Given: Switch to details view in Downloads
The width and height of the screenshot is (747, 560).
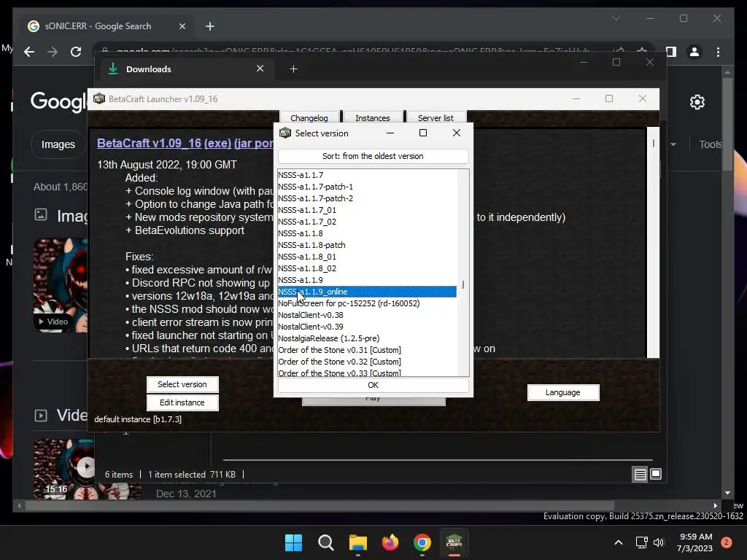Looking at the screenshot, I should (x=640, y=474).
